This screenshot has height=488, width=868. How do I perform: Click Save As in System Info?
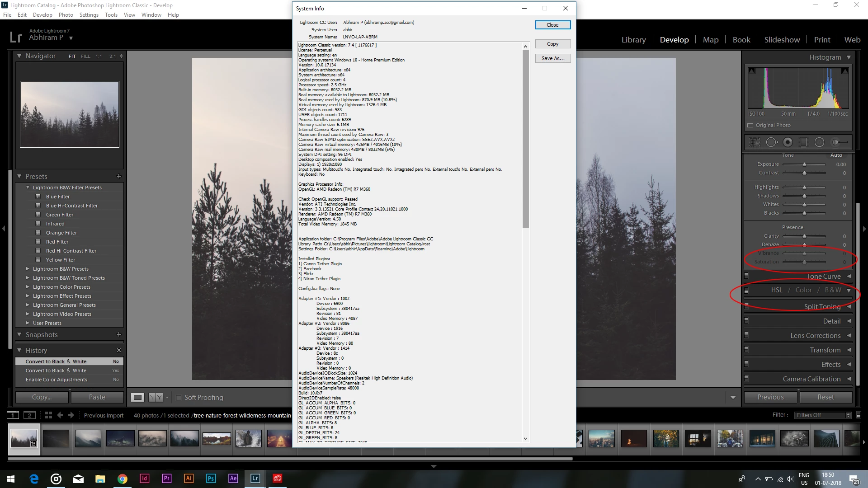tap(552, 58)
